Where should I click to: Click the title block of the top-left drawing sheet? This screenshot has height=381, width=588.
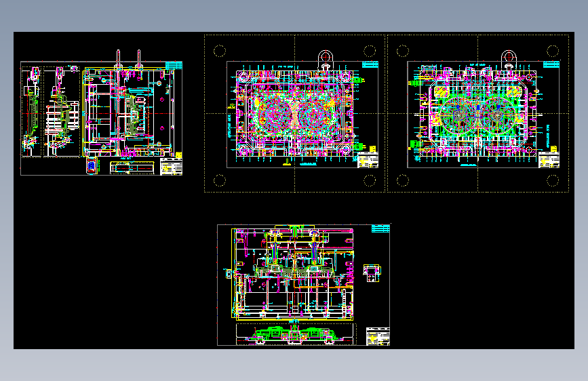coord(172,167)
